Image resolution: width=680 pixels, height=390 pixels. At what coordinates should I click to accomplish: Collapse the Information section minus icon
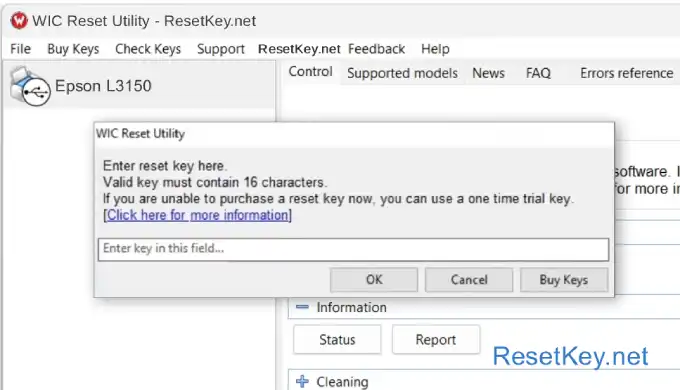(x=302, y=307)
